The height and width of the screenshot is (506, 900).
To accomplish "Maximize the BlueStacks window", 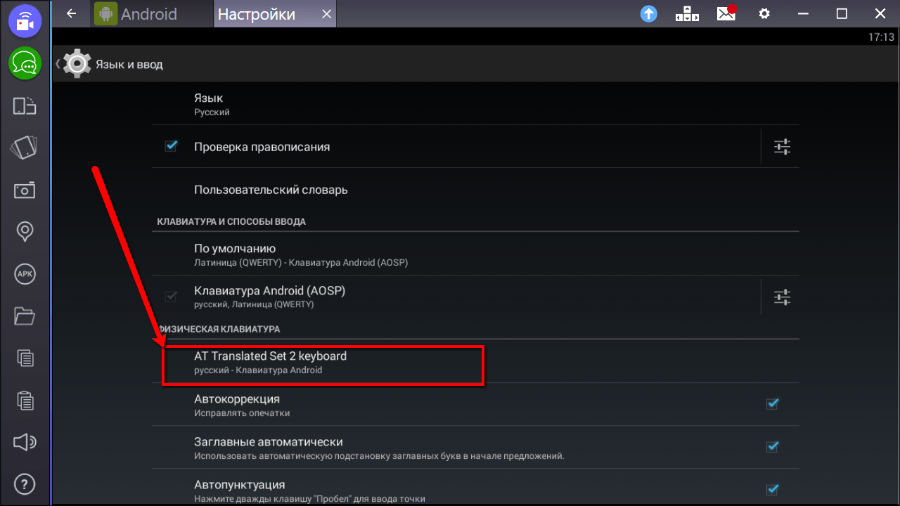I will tap(841, 14).
